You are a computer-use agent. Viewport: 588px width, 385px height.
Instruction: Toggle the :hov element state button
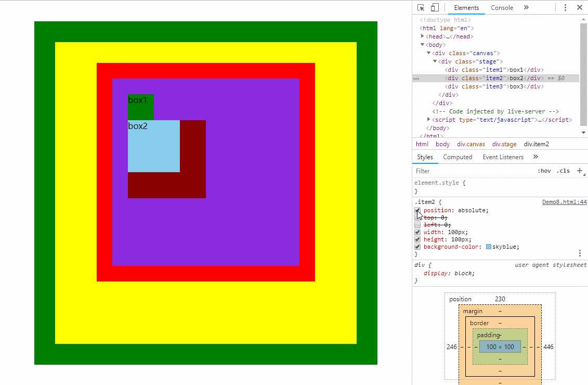click(544, 171)
